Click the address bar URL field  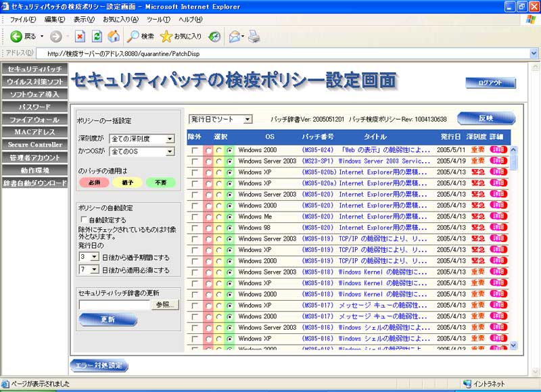click(283, 53)
